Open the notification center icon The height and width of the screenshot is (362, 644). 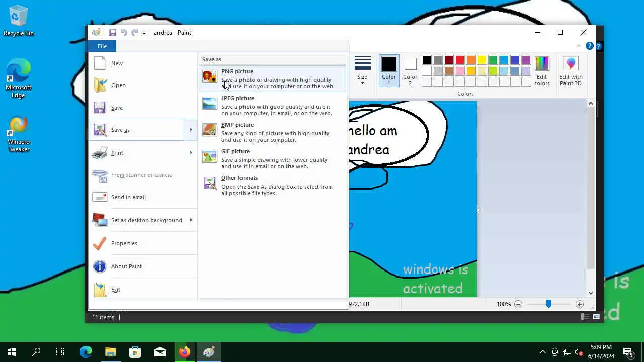pos(628,352)
